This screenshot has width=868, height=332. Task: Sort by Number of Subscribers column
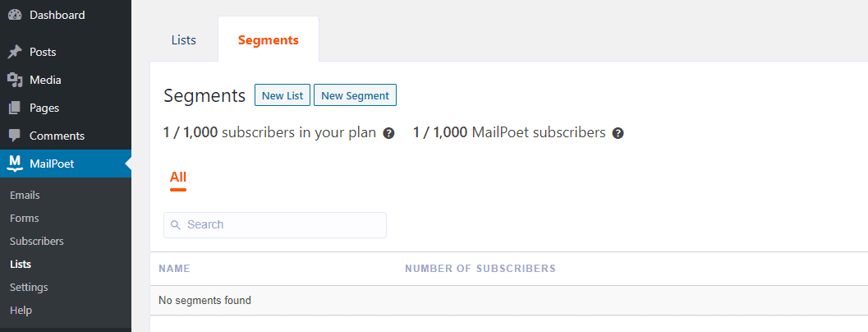[x=480, y=269]
